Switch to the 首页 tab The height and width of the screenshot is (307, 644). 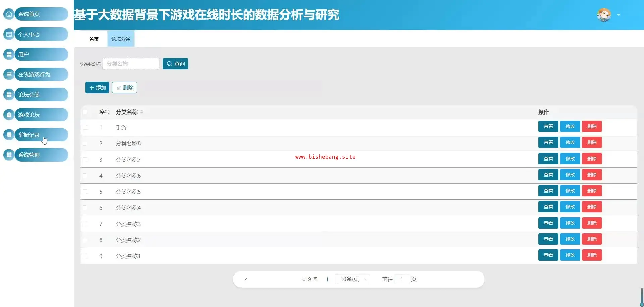tap(94, 39)
